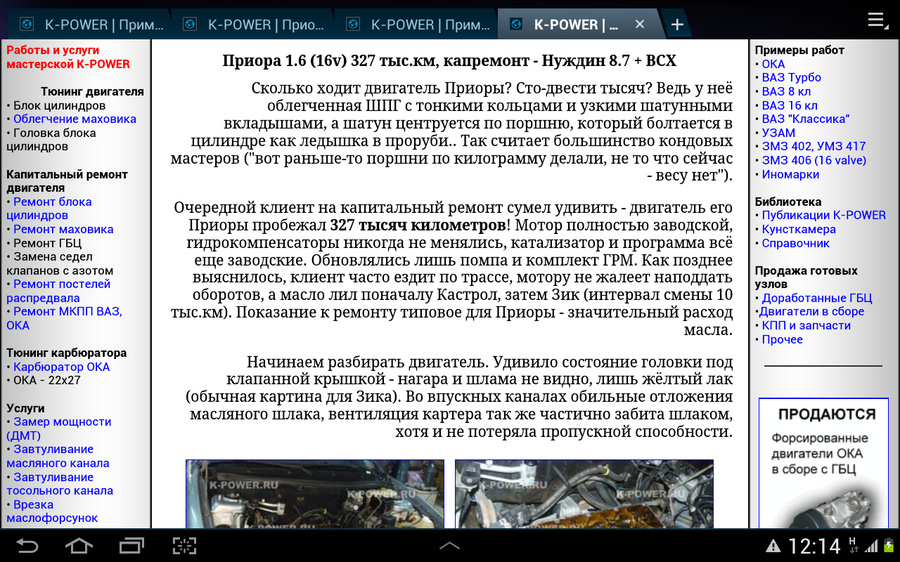The image size is (900, 562).
Task: Switch to the third K-POWER tab
Action: click(x=417, y=25)
